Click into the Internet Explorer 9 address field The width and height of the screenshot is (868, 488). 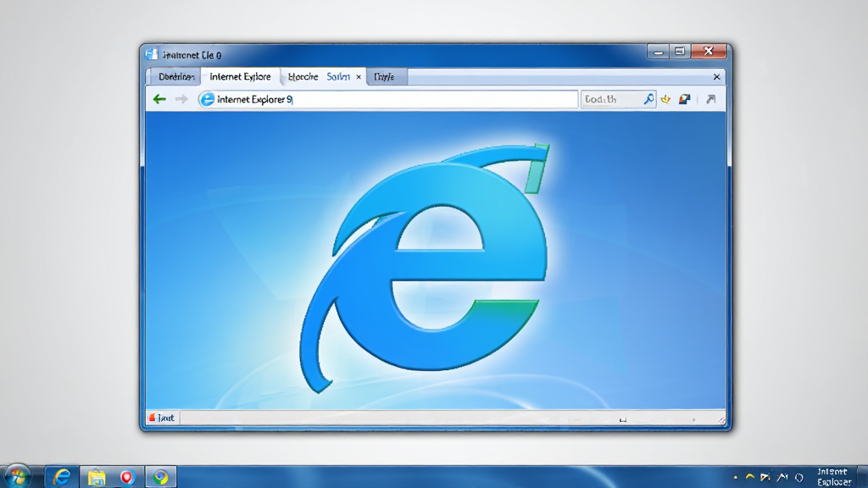click(x=387, y=99)
